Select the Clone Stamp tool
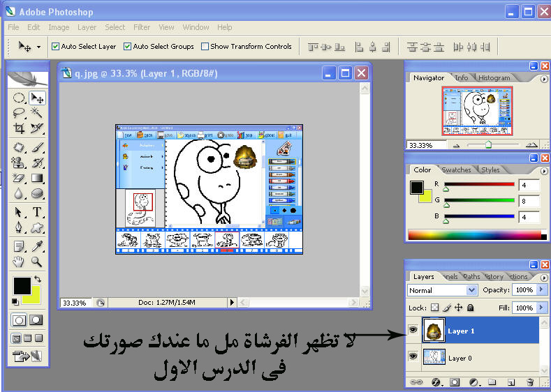Viewport: 551px width, 392px height. [19, 163]
